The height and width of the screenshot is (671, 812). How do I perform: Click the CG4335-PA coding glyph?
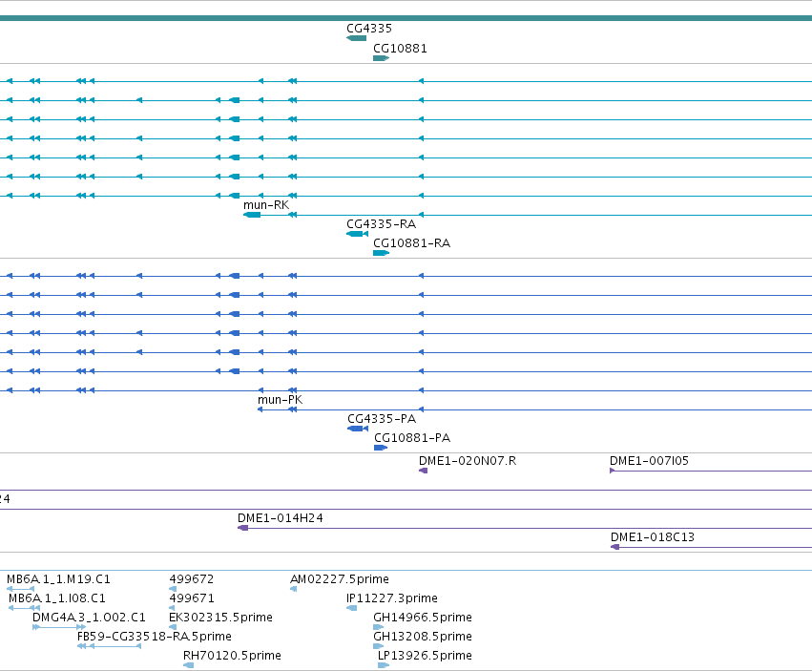pyautogui.click(x=358, y=429)
